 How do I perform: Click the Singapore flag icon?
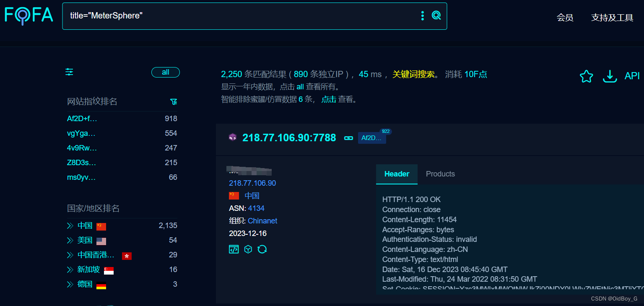coord(109,270)
